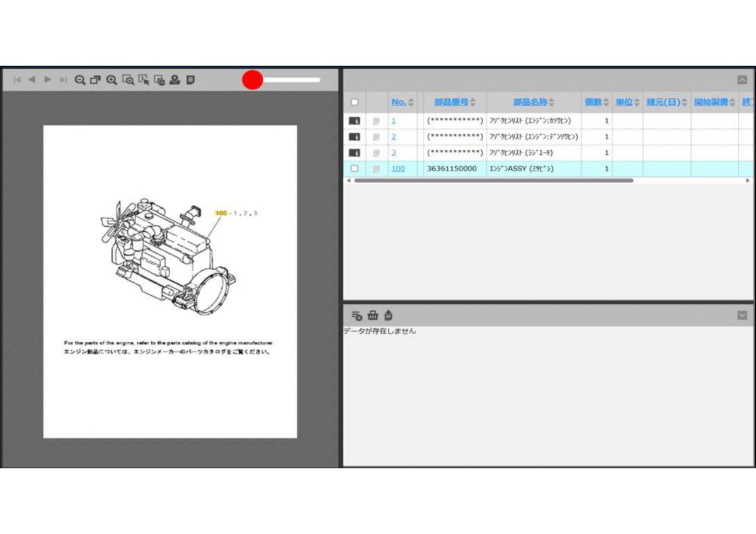Check the box for part 36361150000
This screenshot has width=756, height=534.
pyautogui.click(x=354, y=169)
